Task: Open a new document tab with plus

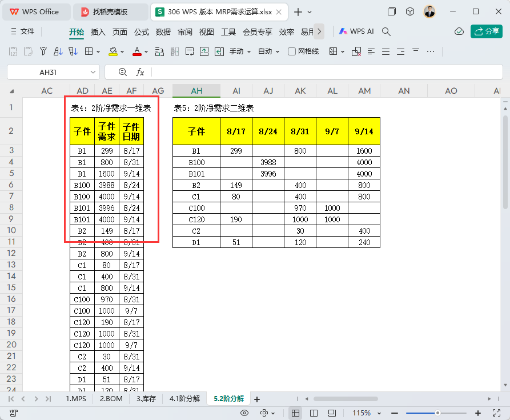Action: (298, 12)
